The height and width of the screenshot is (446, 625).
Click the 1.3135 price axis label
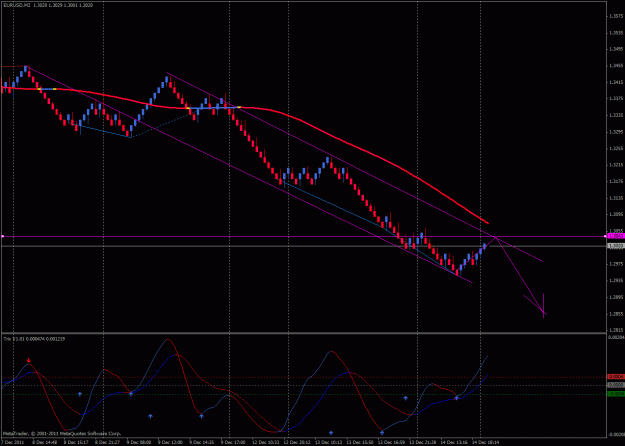(x=616, y=198)
